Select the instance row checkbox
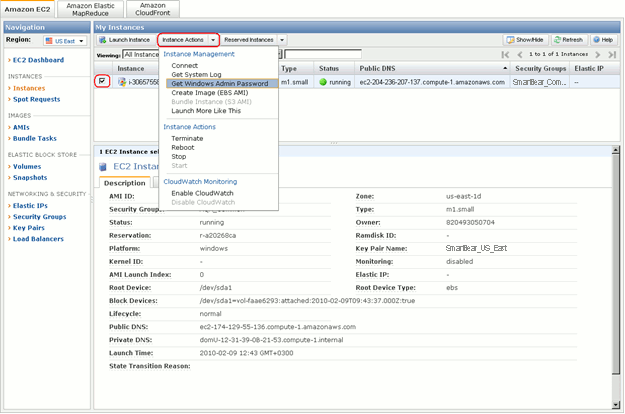Image resolution: width=625 pixels, height=414 pixels. tap(102, 81)
